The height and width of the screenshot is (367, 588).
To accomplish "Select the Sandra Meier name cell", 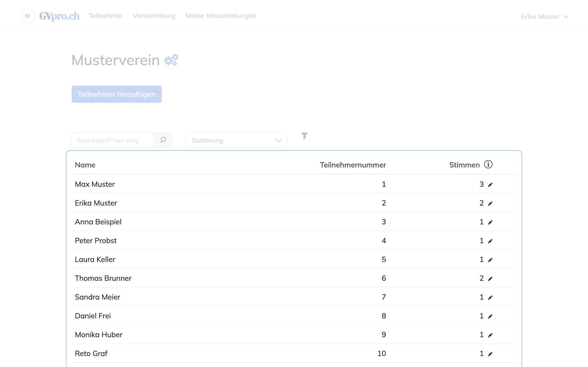I will coord(97,297).
